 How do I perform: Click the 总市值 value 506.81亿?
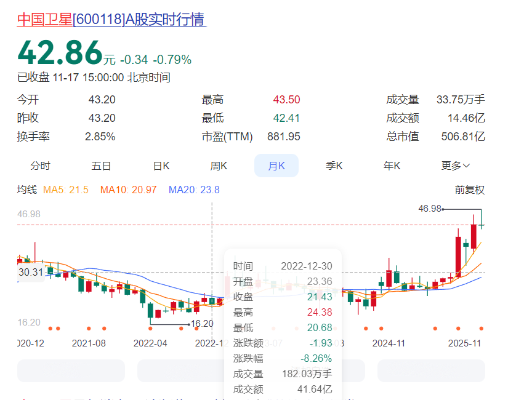[x=463, y=137]
